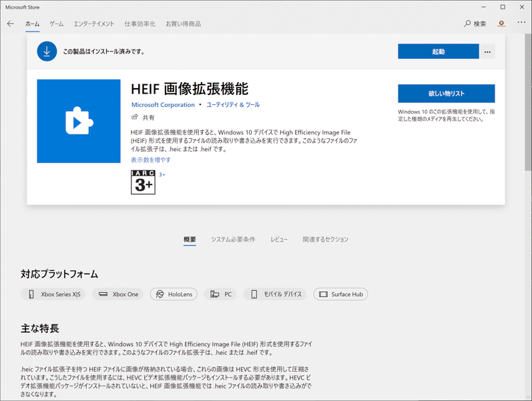Maximize the Microsoft Store window
Viewport: 532px width, 401px height.
[503, 7]
